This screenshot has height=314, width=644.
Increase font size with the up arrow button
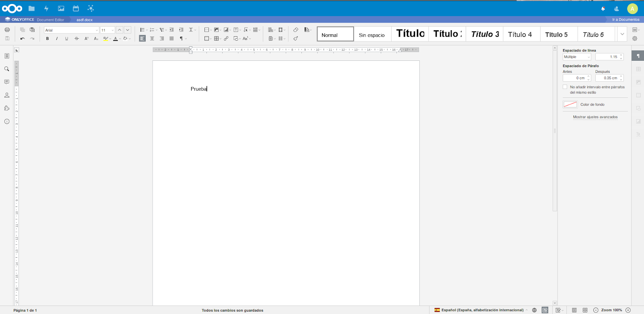click(120, 30)
